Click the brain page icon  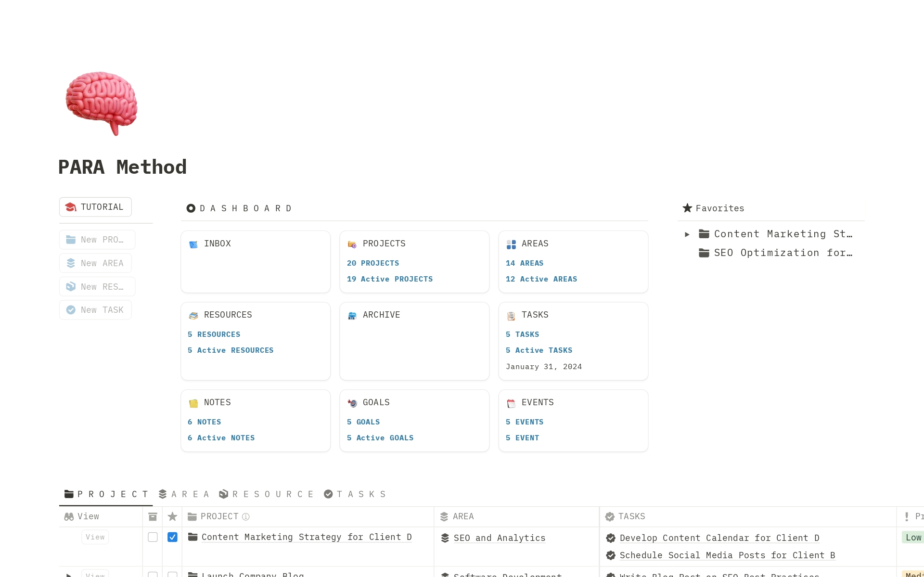[102, 103]
